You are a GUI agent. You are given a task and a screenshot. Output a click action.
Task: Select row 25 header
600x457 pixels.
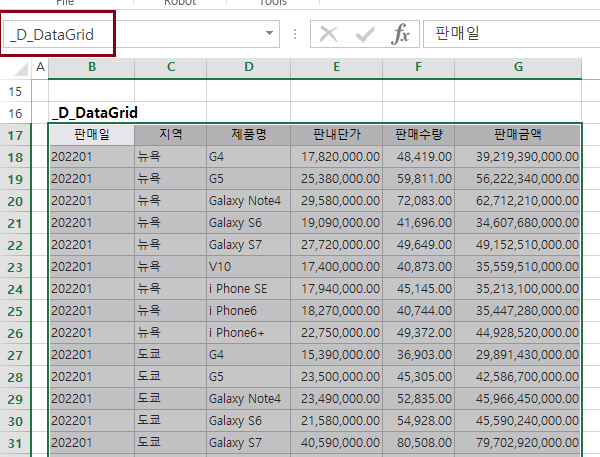[x=15, y=311]
